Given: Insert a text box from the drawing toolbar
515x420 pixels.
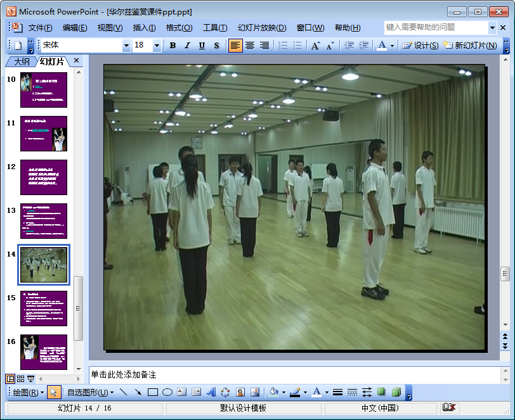Looking at the screenshot, I should [182, 392].
